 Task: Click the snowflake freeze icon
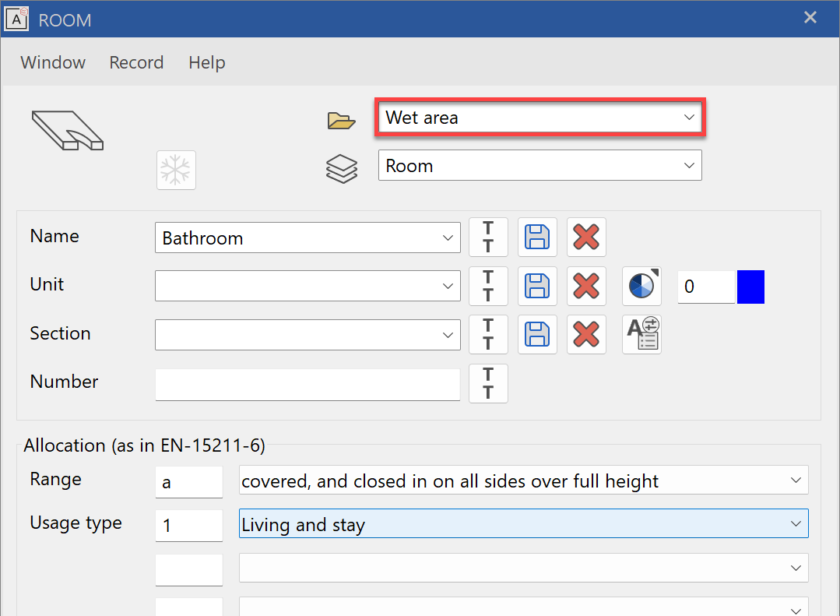pyautogui.click(x=176, y=170)
